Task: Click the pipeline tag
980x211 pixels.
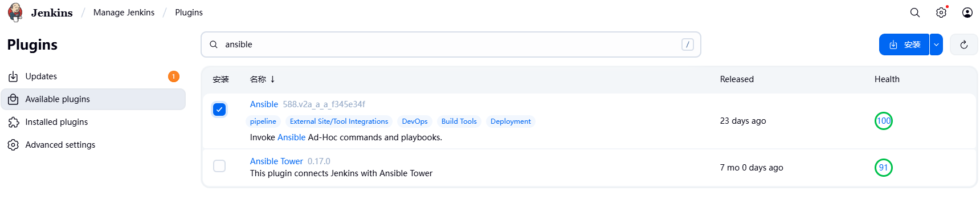Action: [x=263, y=121]
